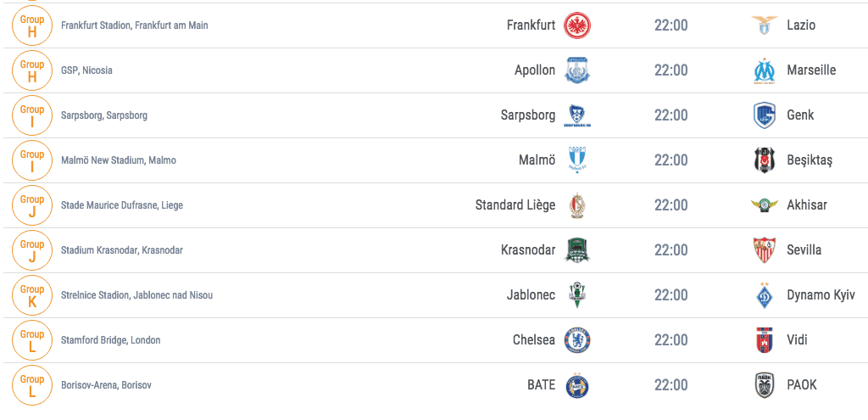
Task: Click the Sevilla club crest
Action: pos(765,250)
